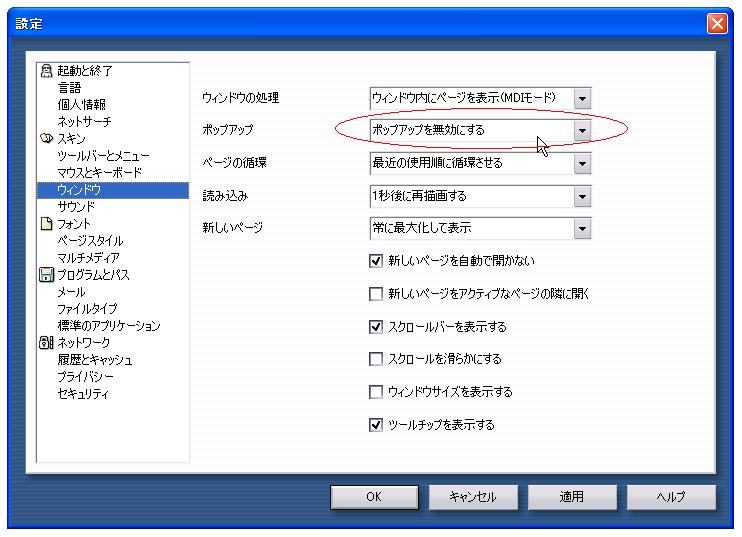
Task: Expand the 新しいページ dropdown arrow
Action: 582,229
